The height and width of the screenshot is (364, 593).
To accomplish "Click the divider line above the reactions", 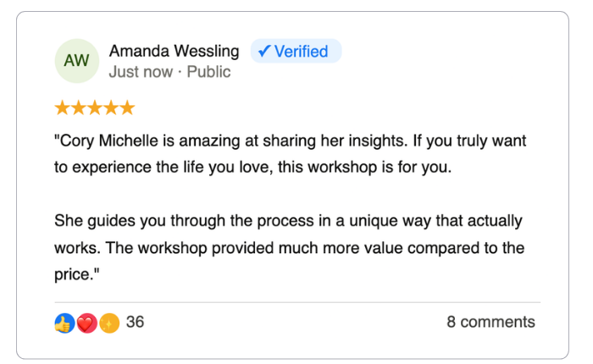I will pyautogui.click(x=296, y=302).
